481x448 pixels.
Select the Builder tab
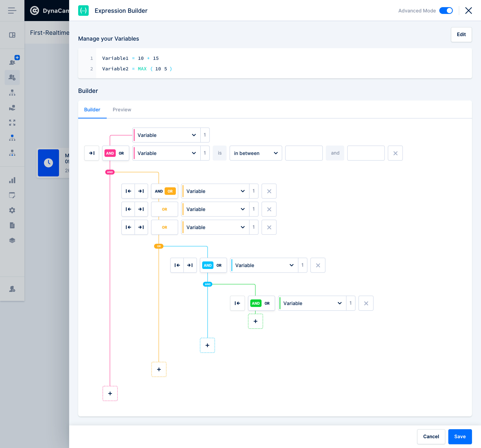click(x=92, y=110)
